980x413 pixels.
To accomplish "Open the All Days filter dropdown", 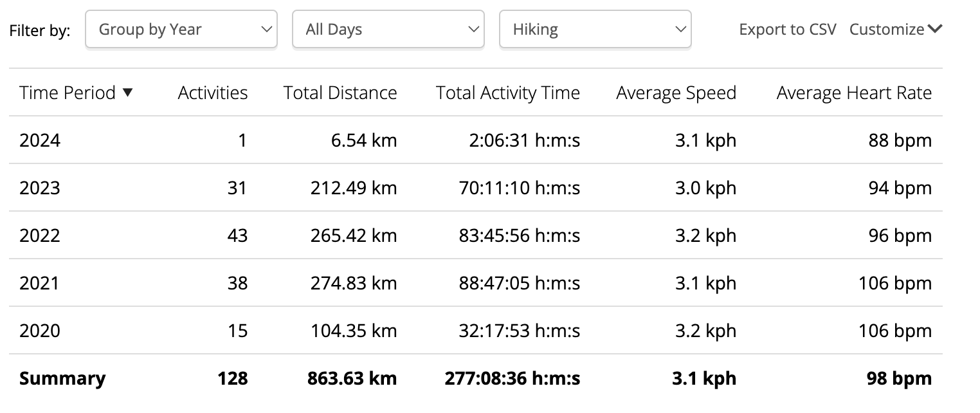I will (388, 29).
